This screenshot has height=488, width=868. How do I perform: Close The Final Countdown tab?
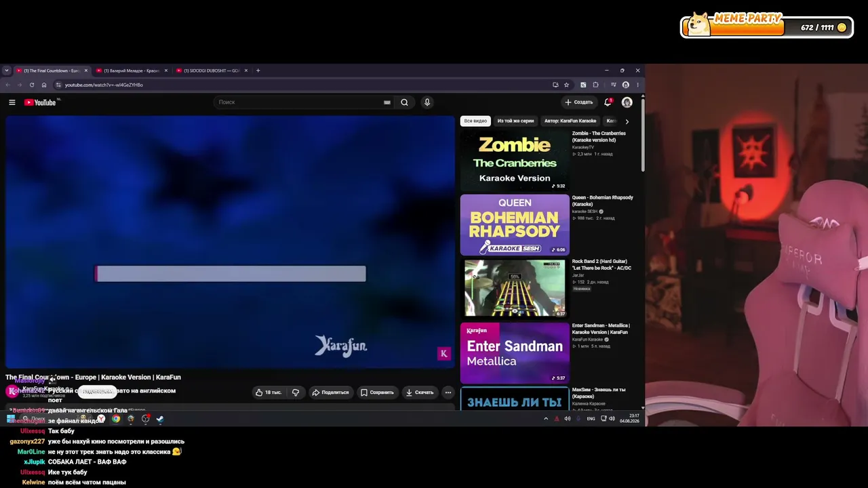pyautogui.click(x=86, y=70)
